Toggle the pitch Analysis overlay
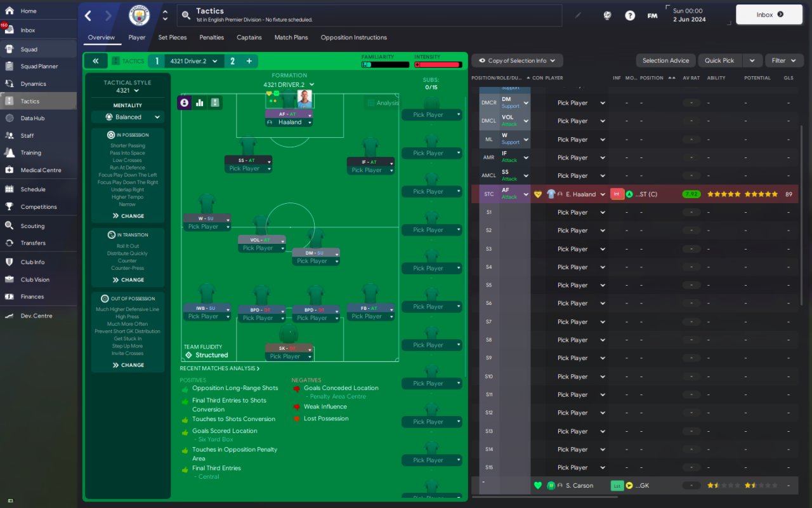This screenshot has height=508, width=812. (383, 103)
